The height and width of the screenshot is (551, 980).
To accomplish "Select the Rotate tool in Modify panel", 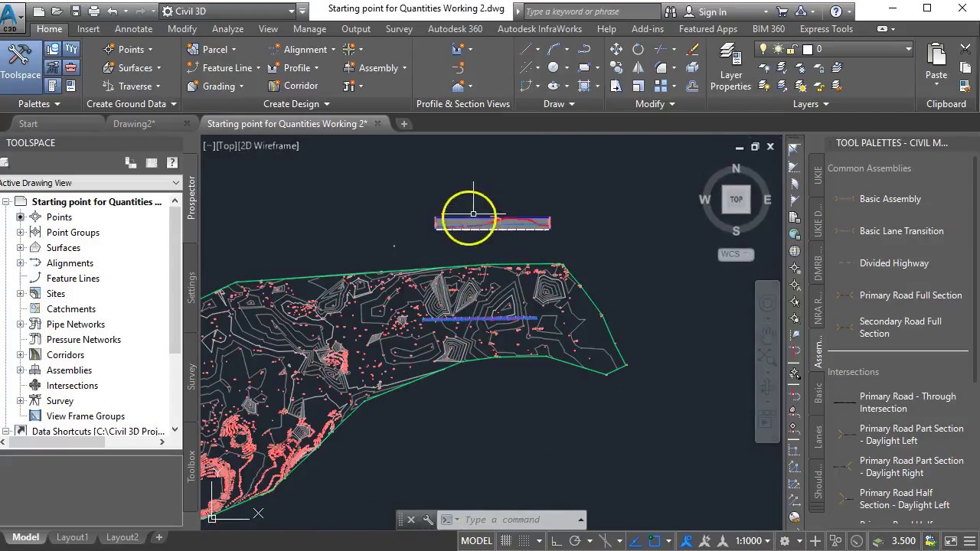I will pos(638,49).
